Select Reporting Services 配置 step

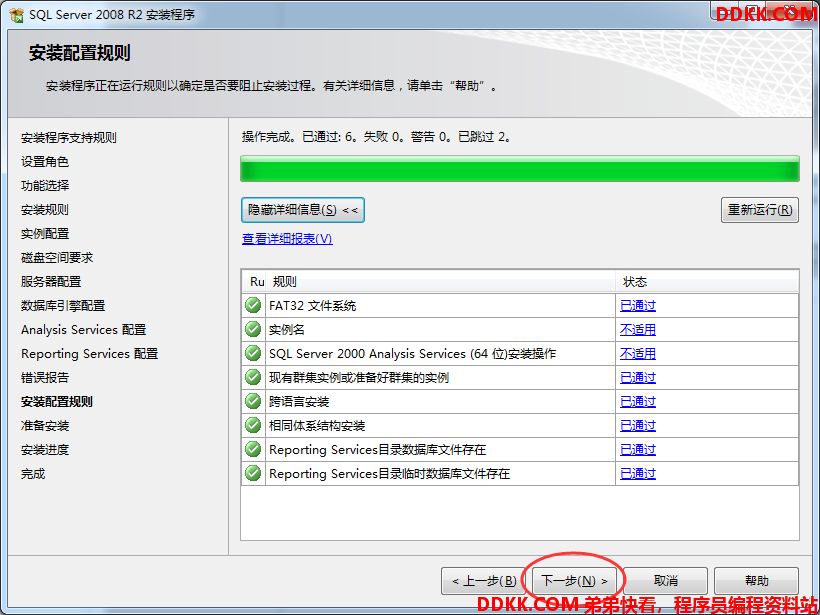[x=89, y=354]
